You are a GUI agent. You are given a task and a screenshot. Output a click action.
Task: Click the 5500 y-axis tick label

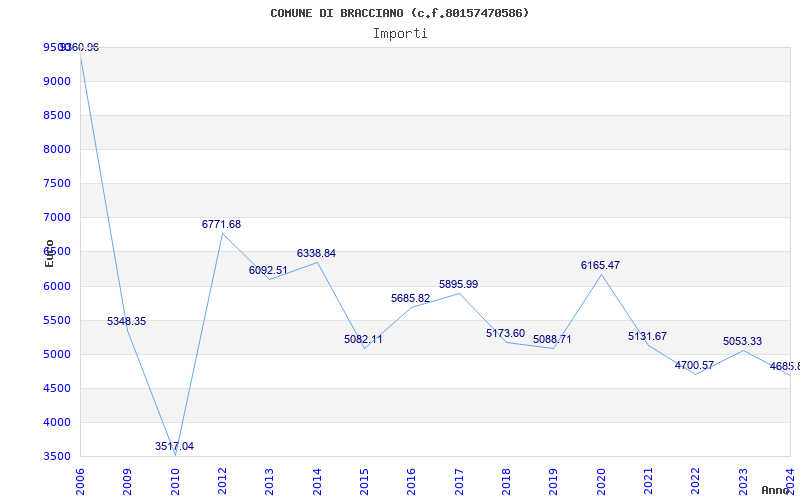57,320
